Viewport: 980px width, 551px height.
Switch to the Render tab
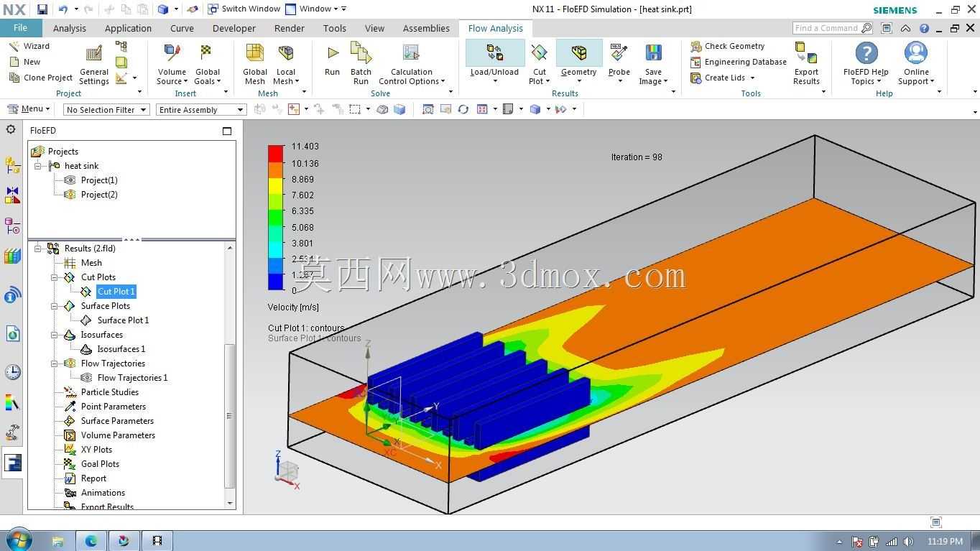(290, 29)
